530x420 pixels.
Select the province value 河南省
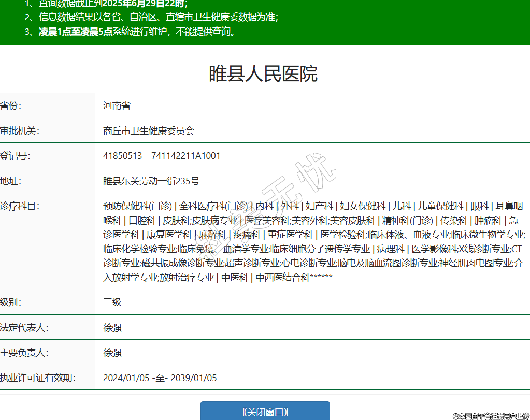(x=117, y=106)
